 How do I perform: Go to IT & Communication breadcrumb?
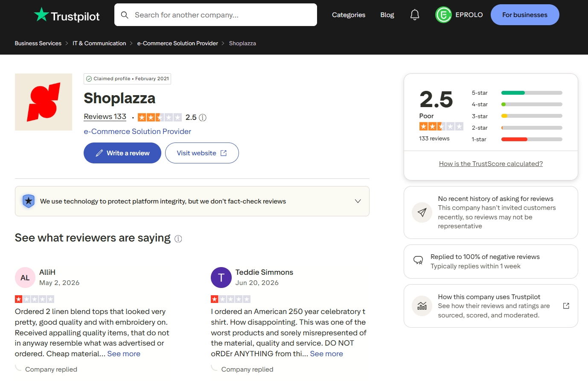pos(99,44)
